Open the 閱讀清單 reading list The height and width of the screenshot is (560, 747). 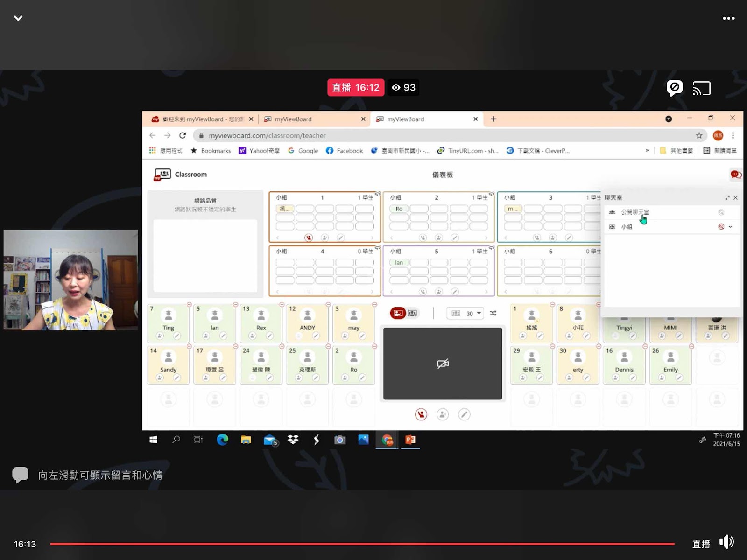point(720,151)
